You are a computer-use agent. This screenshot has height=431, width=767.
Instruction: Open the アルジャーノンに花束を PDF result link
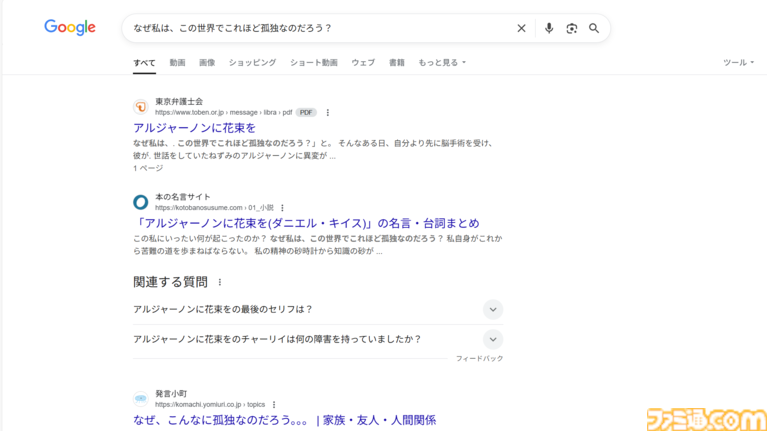coord(194,128)
